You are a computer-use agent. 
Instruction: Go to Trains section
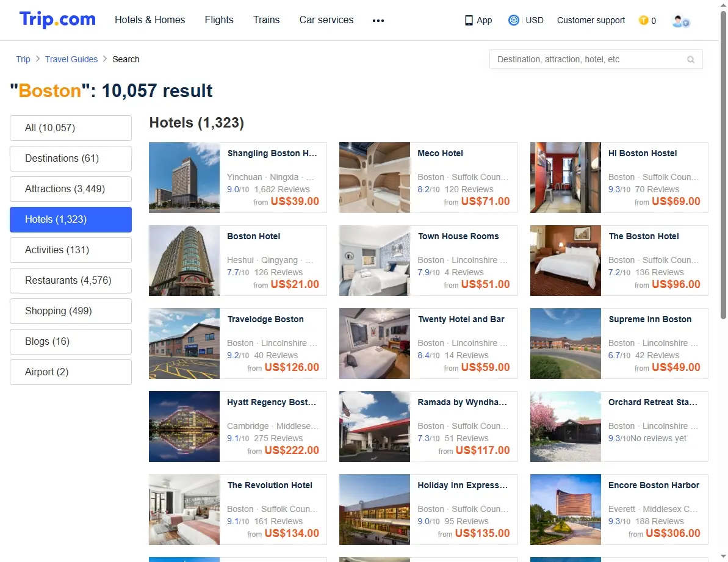point(267,20)
